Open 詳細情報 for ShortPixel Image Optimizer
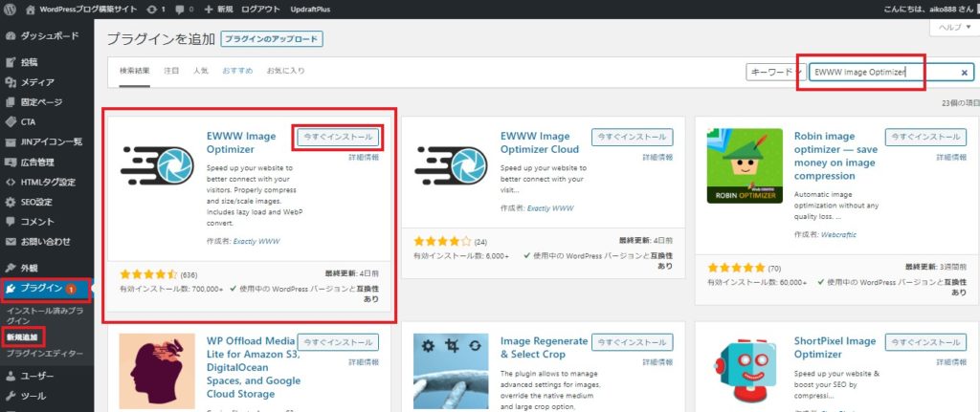Image resolution: width=980 pixels, height=412 pixels. coord(951,362)
